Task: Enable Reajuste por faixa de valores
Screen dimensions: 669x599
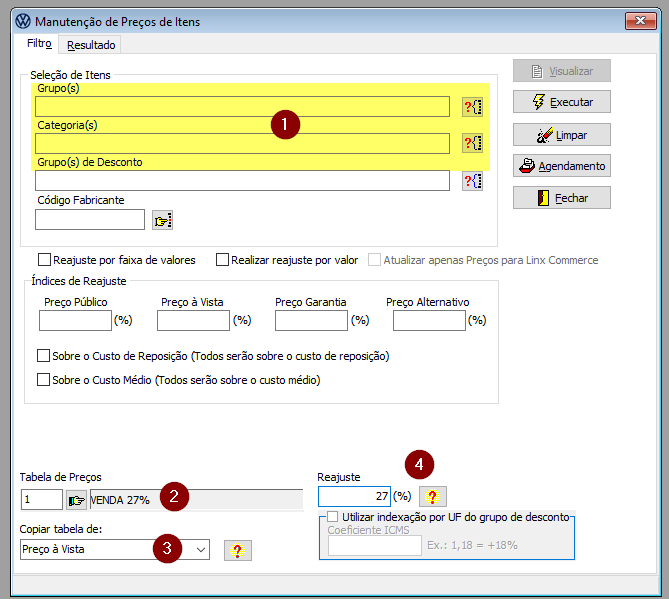Action: tap(44, 259)
